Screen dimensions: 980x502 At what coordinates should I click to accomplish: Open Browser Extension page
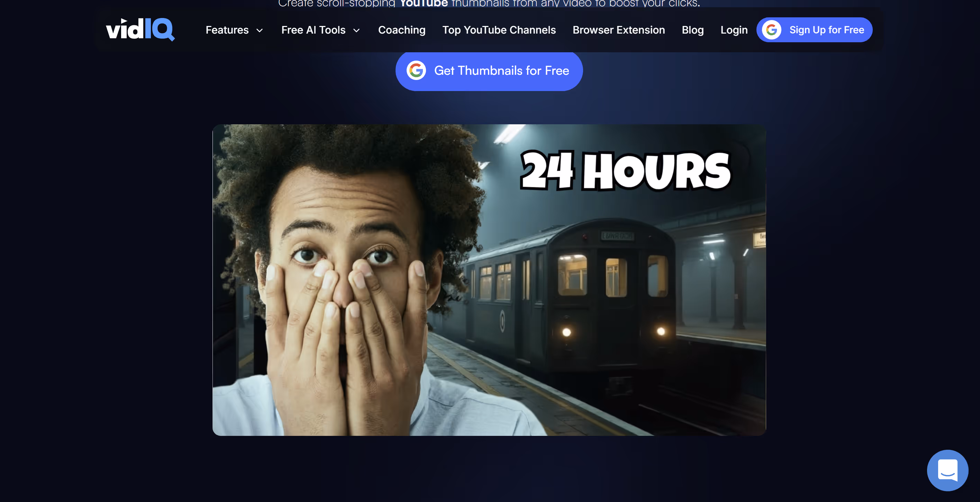(x=619, y=30)
